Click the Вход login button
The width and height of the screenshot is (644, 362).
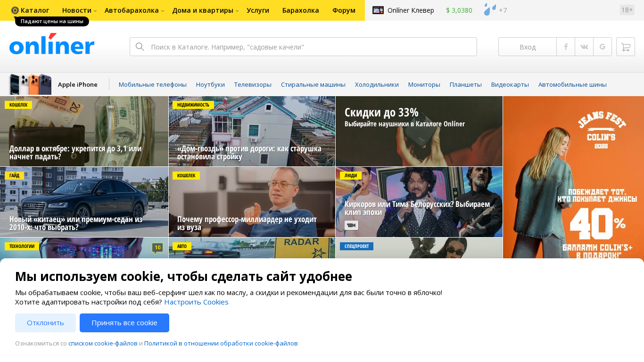[x=528, y=47]
